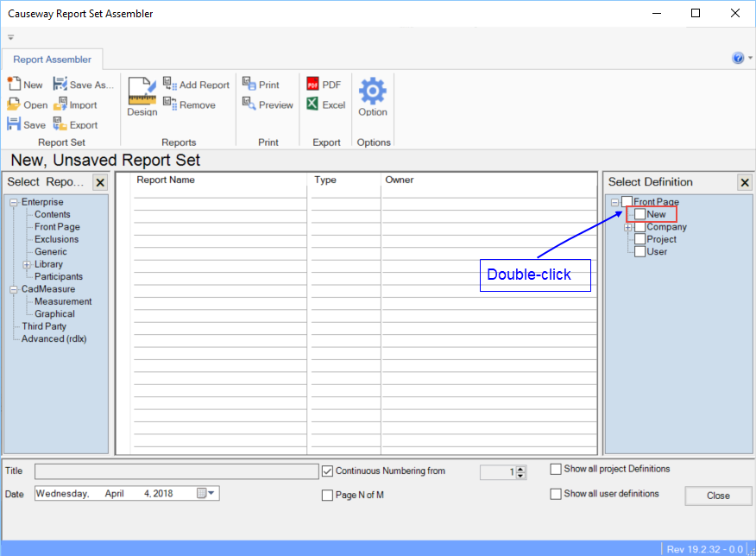756x556 pixels.
Task: Select Exclusions report type
Action: click(x=56, y=239)
